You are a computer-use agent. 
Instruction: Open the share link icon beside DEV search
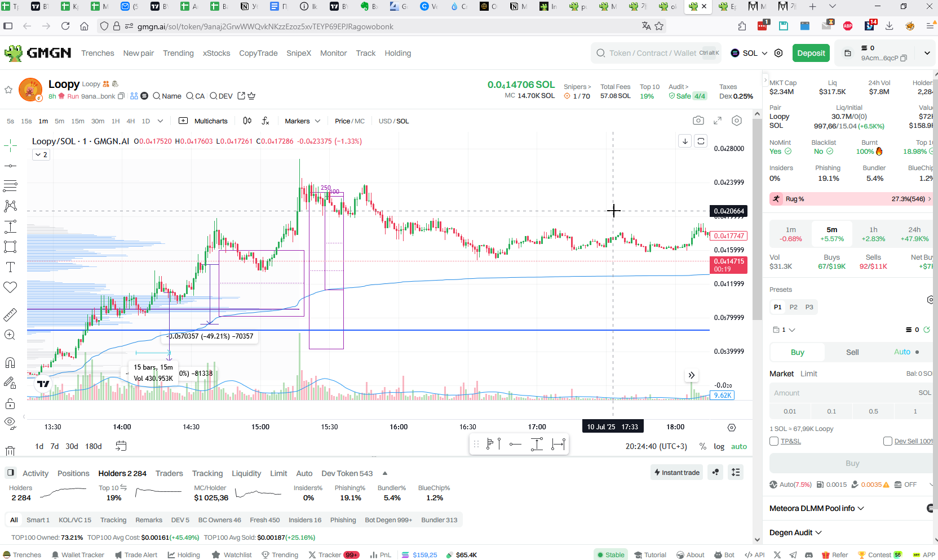[x=241, y=96]
